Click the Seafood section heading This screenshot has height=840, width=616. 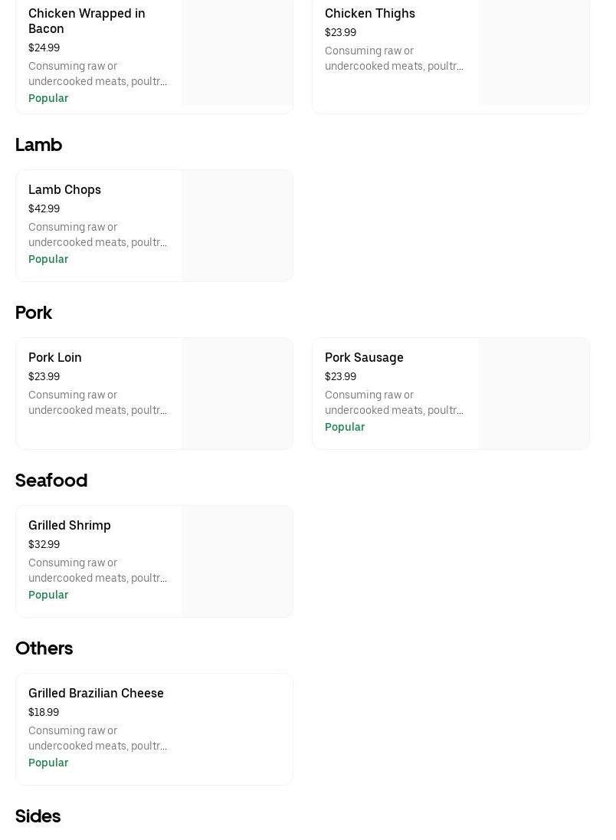tap(51, 481)
